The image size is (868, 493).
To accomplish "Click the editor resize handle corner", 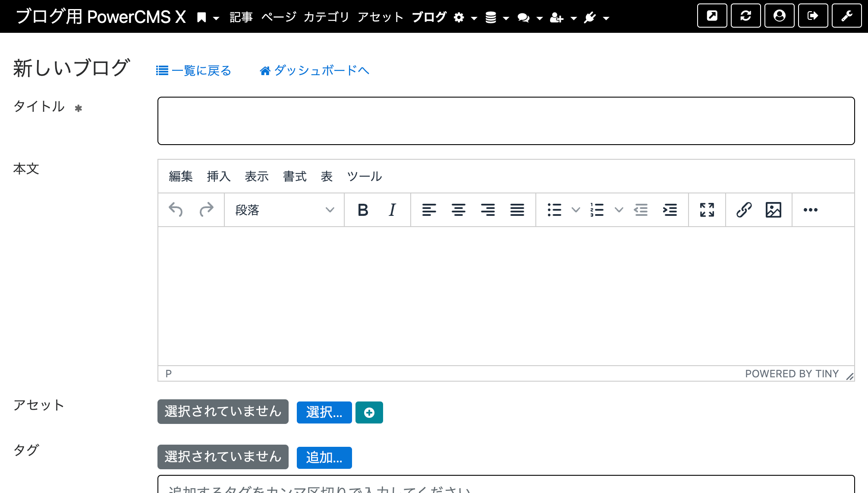I will (x=850, y=376).
